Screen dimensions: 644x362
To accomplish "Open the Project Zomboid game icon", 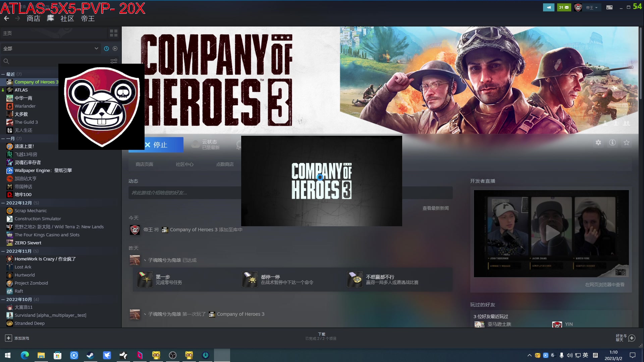I will (10, 283).
